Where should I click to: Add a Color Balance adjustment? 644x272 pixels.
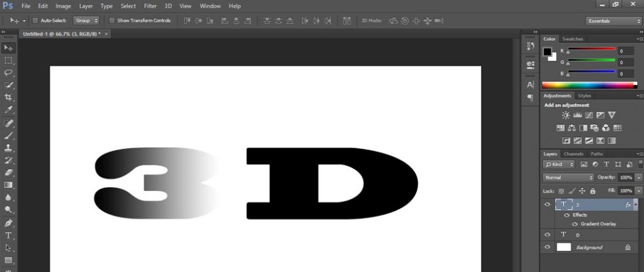click(571, 128)
